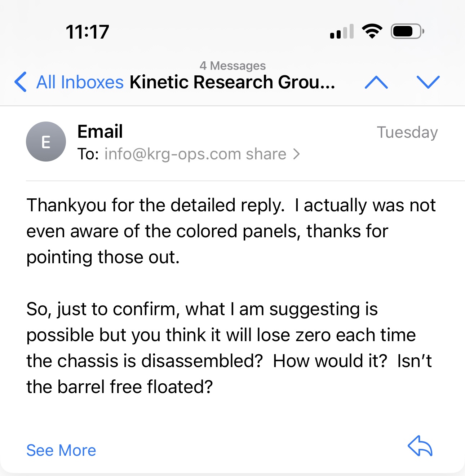
Task: Go to previous message with up arrow
Action: (x=376, y=82)
